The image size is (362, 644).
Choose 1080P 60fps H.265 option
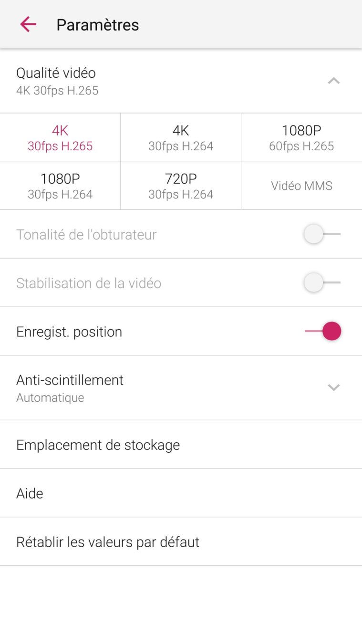pyautogui.click(x=301, y=138)
